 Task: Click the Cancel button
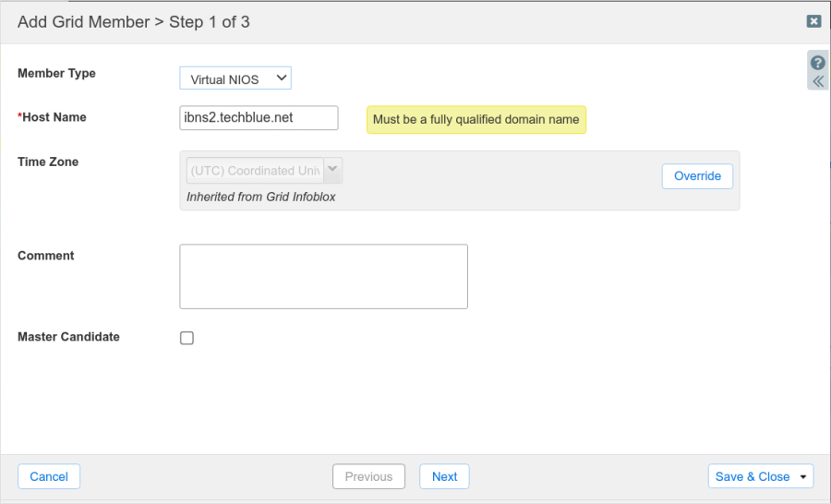[x=49, y=476]
